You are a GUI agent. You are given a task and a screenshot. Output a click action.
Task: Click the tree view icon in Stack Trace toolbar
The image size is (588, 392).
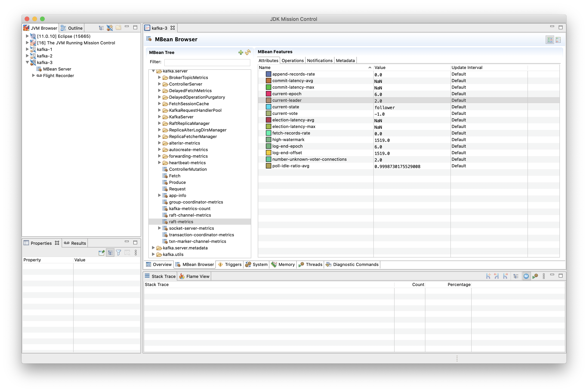(516, 276)
